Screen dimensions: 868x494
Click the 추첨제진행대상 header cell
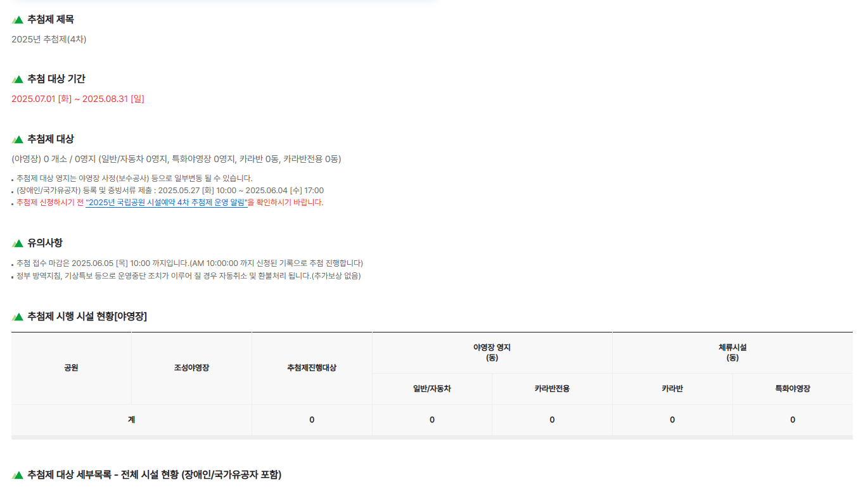(312, 368)
